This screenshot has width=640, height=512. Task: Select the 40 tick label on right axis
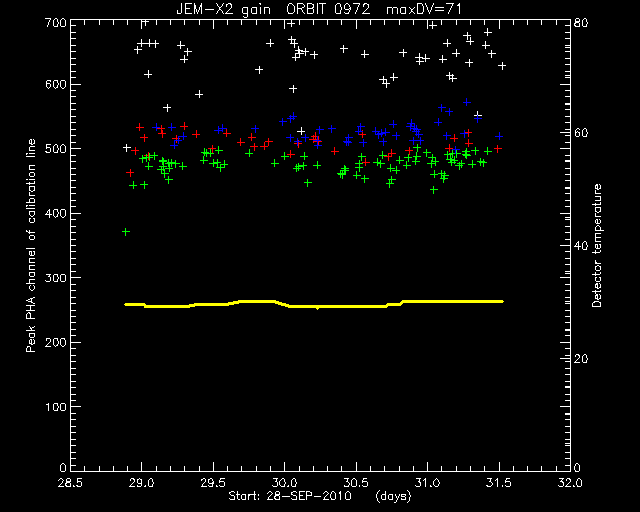click(580, 246)
